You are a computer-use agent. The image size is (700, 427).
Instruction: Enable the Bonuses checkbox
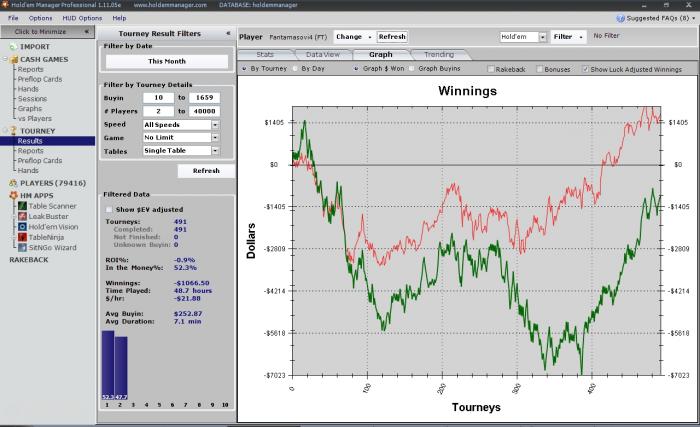point(539,69)
